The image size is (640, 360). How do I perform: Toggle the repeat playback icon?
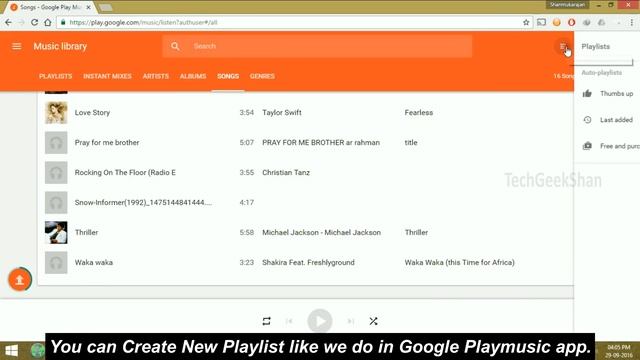tap(267, 321)
